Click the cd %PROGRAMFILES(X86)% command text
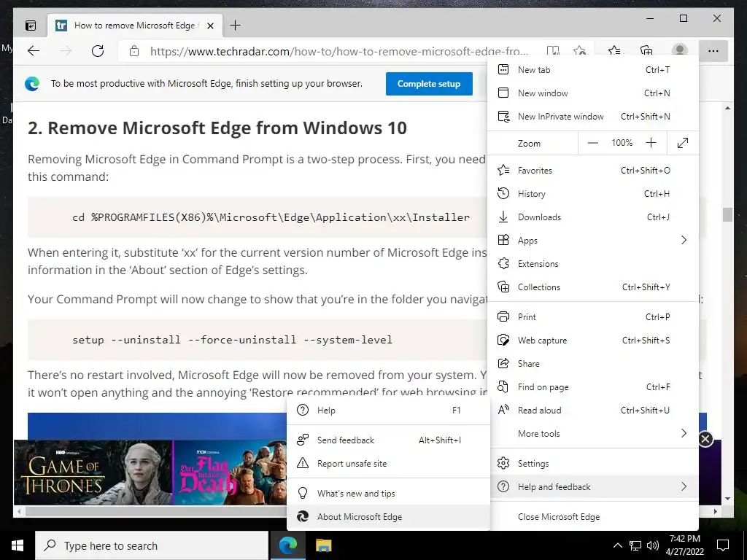Image resolution: width=747 pixels, height=560 pixels. coord(271,217)
